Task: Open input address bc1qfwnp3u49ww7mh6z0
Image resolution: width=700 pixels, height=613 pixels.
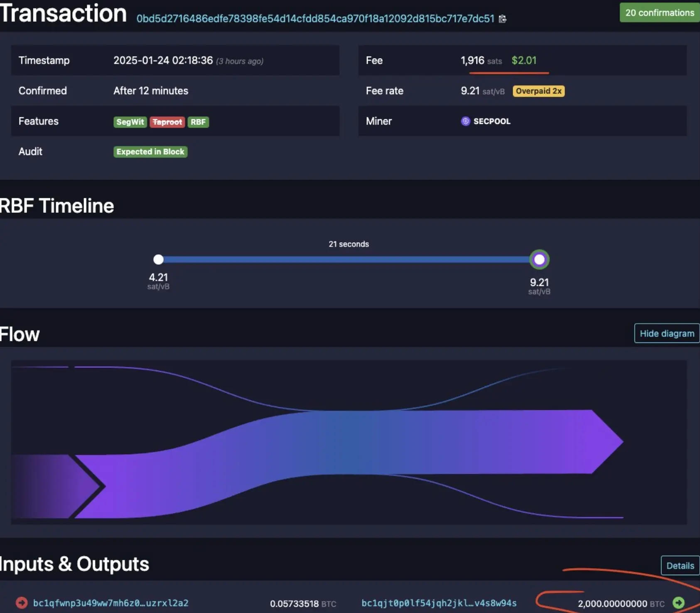Action: click(111, 603)
